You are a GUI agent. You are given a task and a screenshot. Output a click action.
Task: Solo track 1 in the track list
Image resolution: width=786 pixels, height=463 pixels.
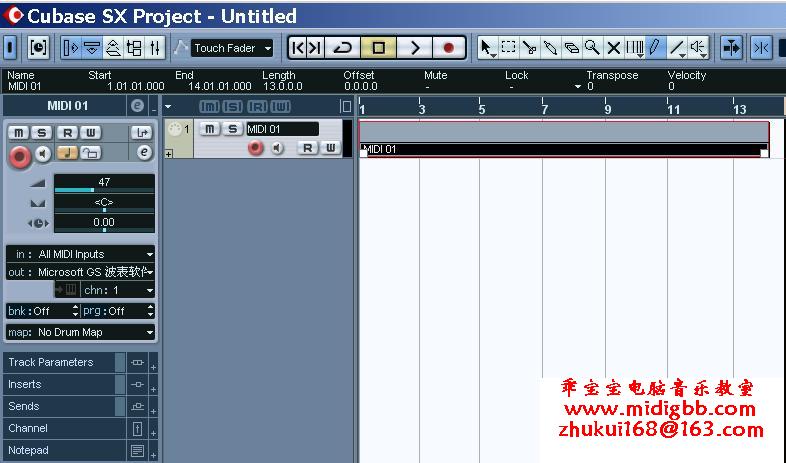pyautogui.click(x=232, y=129)
